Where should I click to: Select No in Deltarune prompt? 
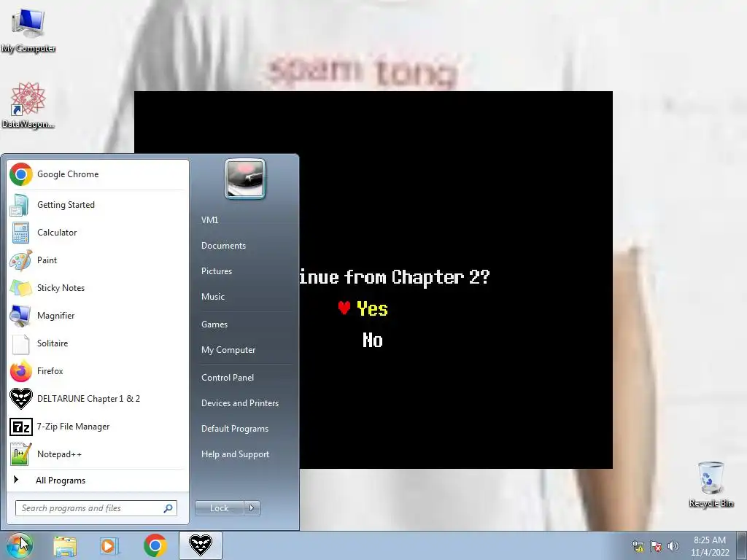[x=373, y=340]
